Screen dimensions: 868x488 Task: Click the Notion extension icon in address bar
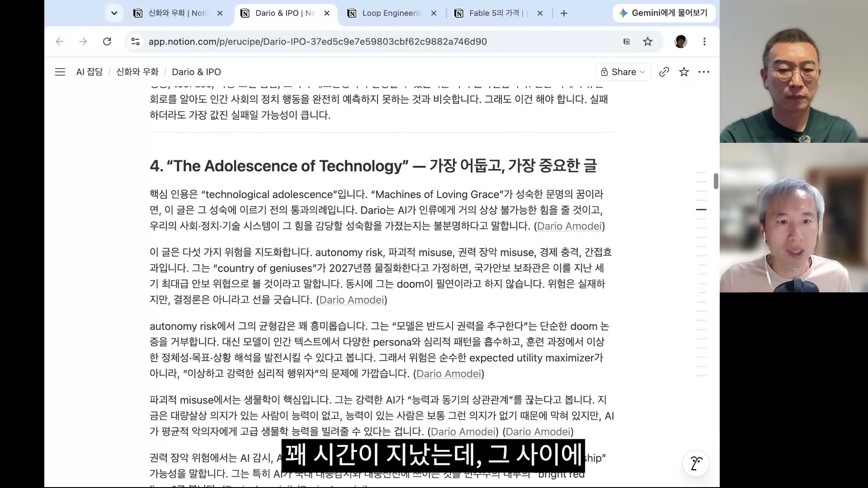[627, 42]
